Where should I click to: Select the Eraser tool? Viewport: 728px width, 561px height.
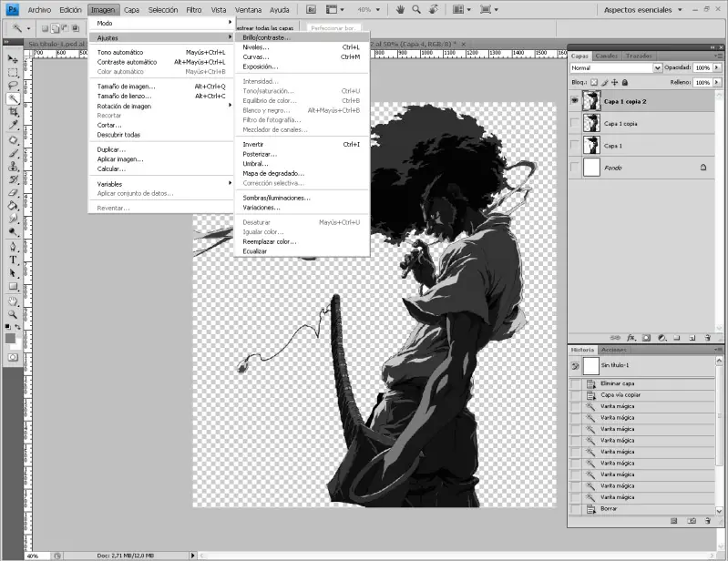click(x=13, y=192)
